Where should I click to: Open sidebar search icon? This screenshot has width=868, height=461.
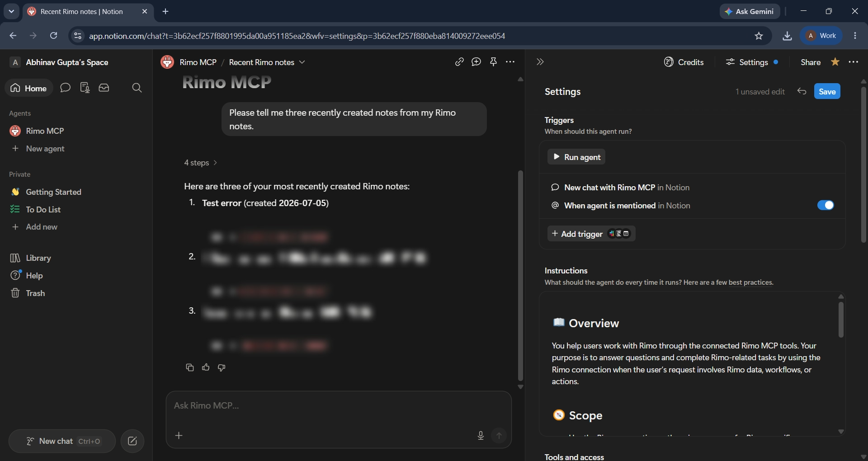[x=137, y=88]
